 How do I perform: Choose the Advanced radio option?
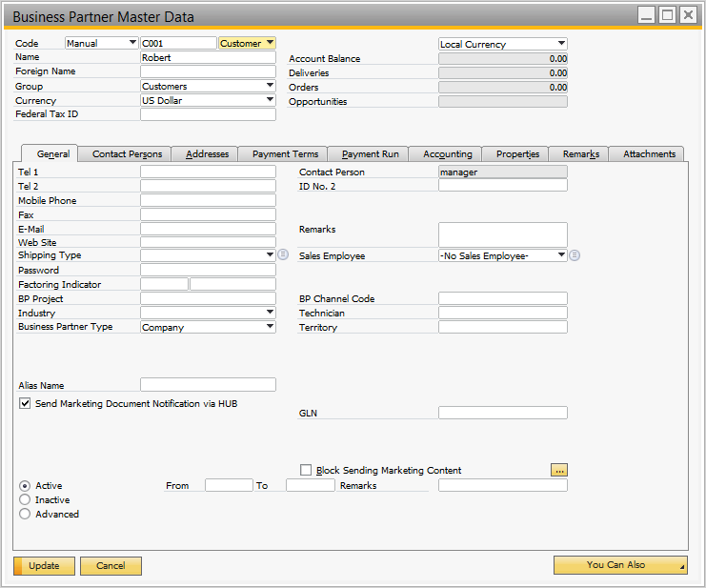coord(25,515)
